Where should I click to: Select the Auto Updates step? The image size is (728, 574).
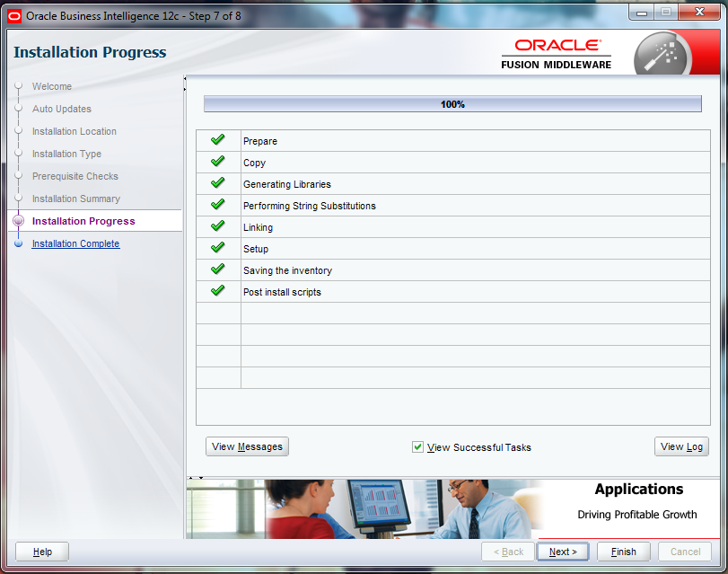62,109
